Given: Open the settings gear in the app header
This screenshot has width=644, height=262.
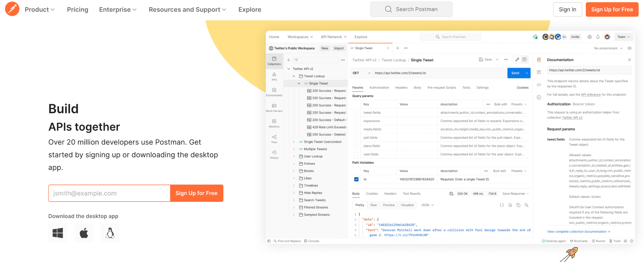Looking at the screenshot, I should pyautogui.click(x=590, y=37).
